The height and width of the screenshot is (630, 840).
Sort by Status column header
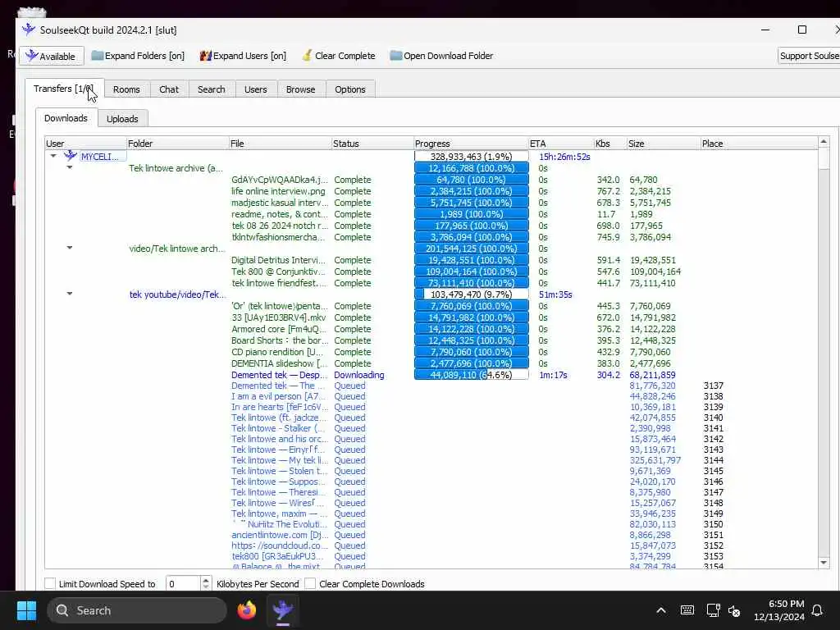click(x=372, y=144)
